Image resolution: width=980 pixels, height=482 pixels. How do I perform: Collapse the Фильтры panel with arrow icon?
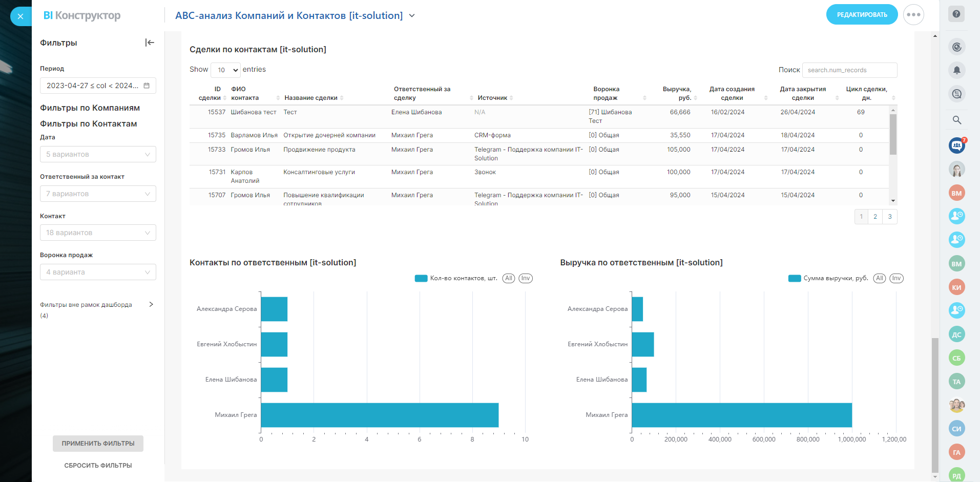(150, 43)
